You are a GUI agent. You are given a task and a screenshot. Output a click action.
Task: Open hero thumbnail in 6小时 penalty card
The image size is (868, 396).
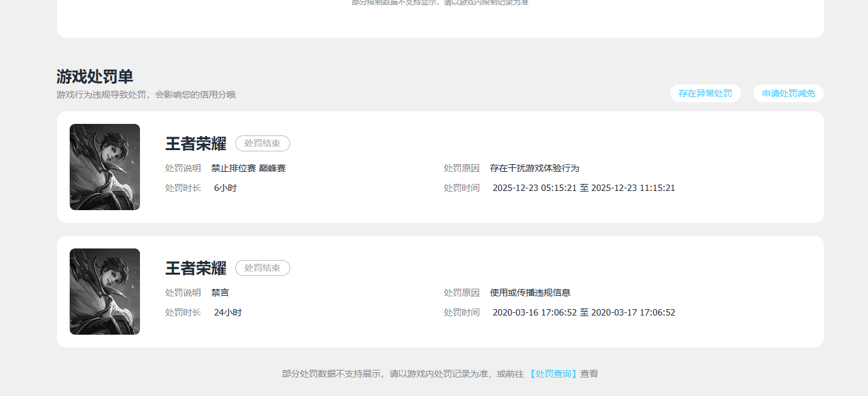tap(105, 167)
